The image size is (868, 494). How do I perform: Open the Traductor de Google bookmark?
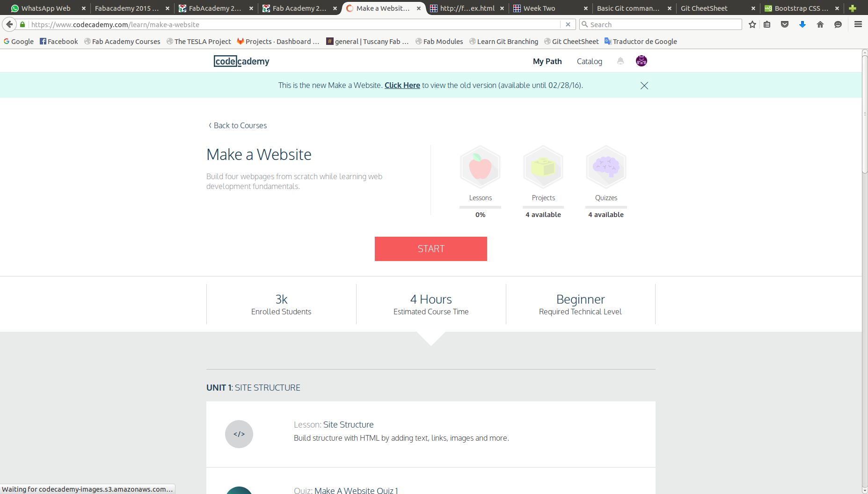tap(641, 42)
